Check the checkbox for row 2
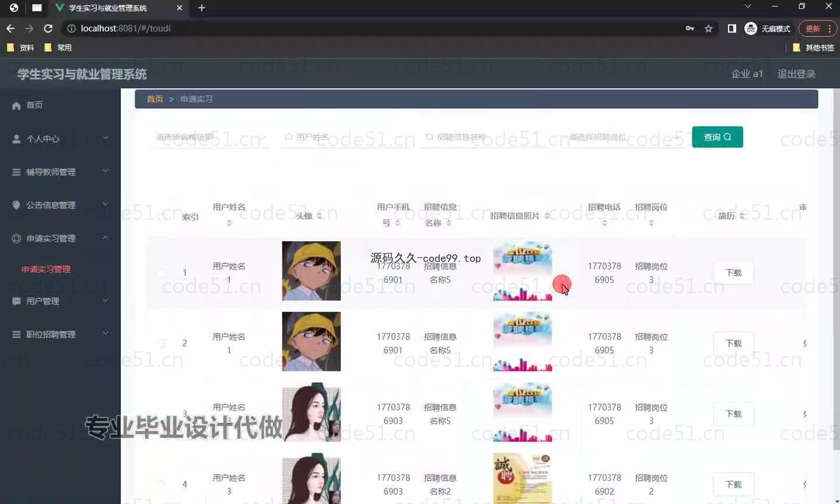The width and height of the screenshot is (840, 504). 161,344
